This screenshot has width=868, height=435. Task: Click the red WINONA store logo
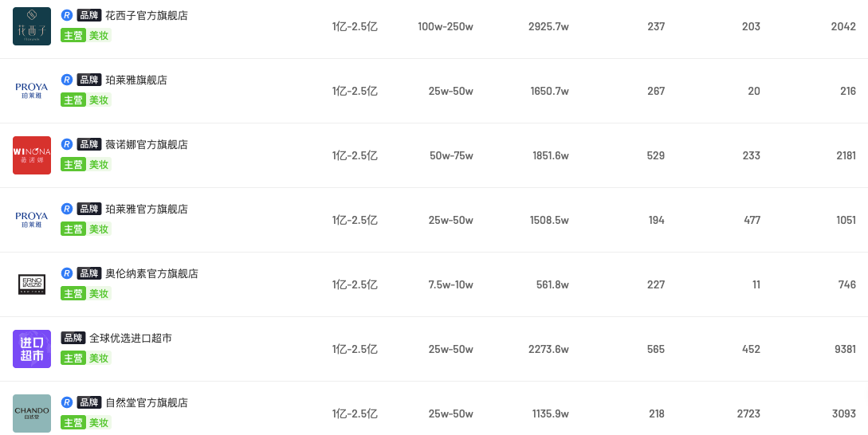[x=32, y=155]
